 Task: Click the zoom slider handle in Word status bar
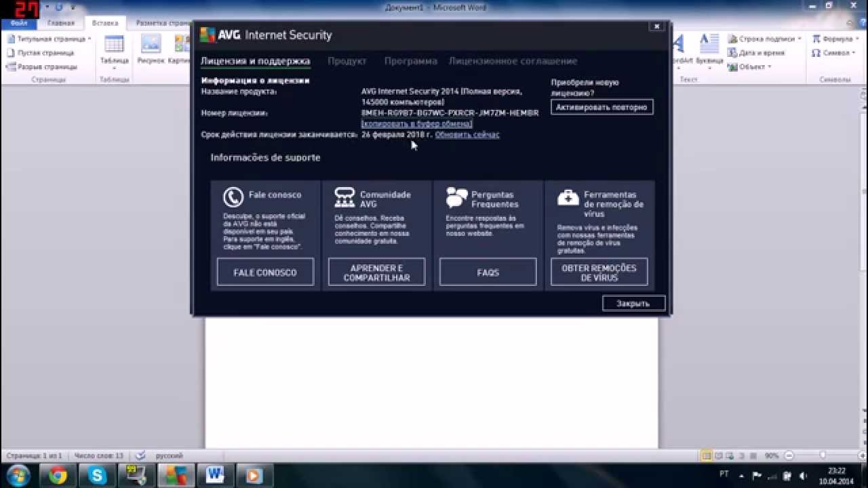[x=823, y=455]
